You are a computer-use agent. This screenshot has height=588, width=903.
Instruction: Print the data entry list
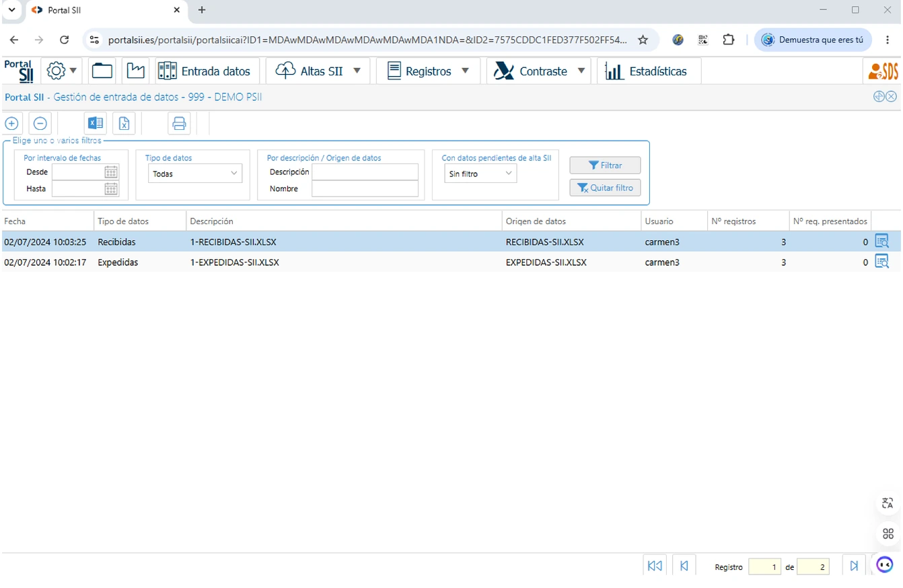click(179, 123)
